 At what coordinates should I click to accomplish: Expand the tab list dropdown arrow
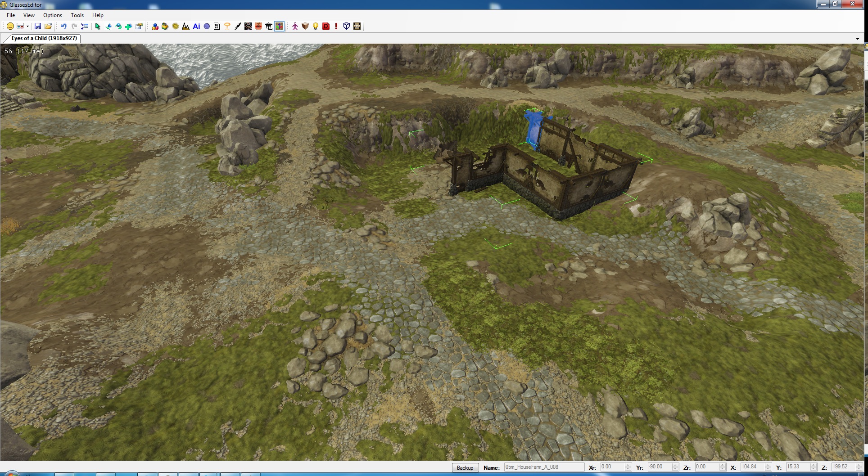857,39
